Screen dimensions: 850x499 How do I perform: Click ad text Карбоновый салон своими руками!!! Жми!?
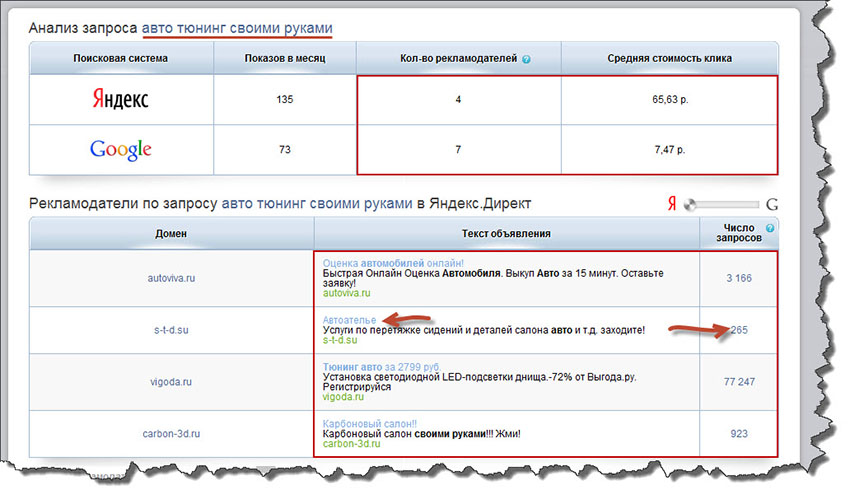pos(421,434)
